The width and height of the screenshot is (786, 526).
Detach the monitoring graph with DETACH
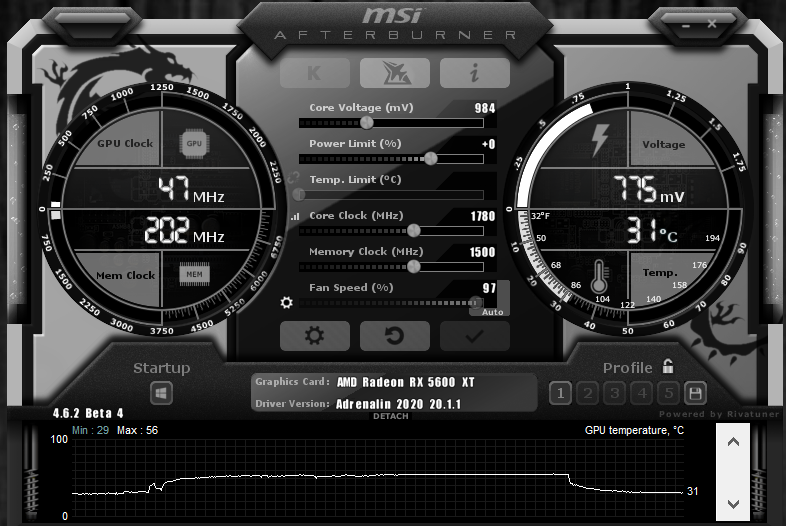click(390, 416)
